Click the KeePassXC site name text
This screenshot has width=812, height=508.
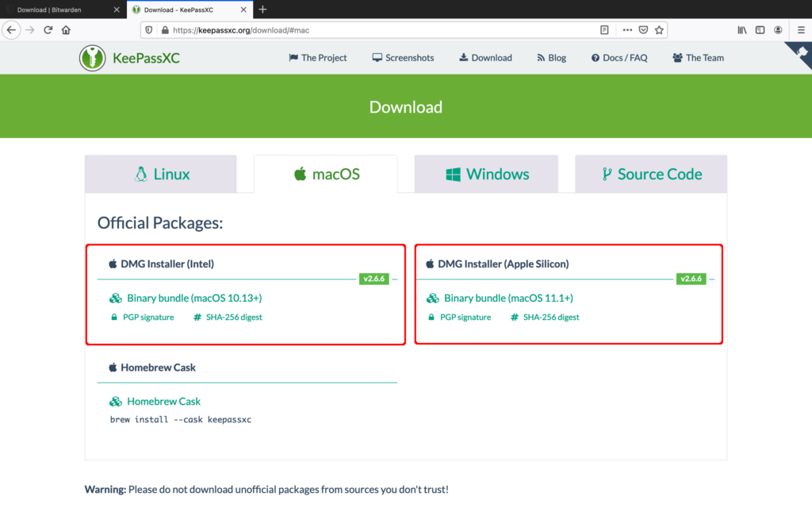146,58
